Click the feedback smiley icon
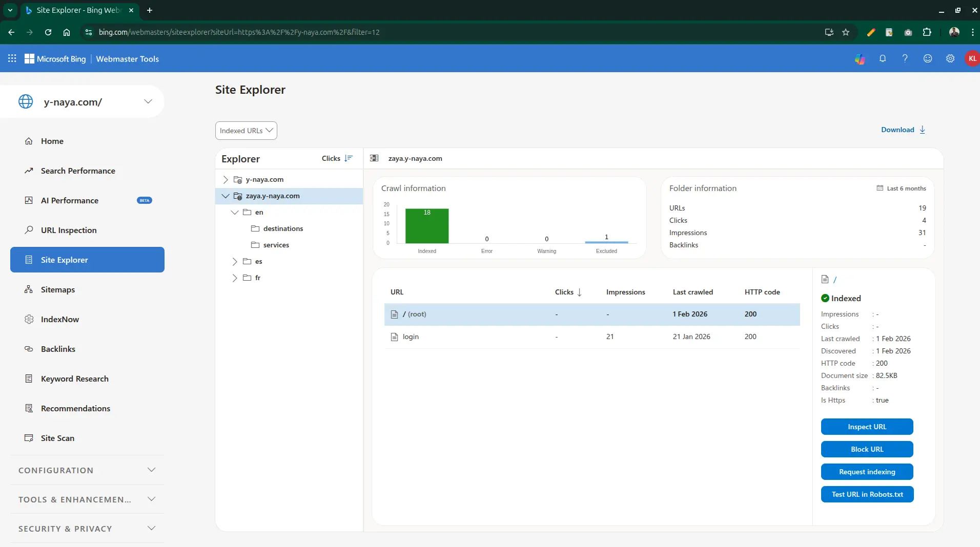The image size is (980, 547). coord(928,58)
